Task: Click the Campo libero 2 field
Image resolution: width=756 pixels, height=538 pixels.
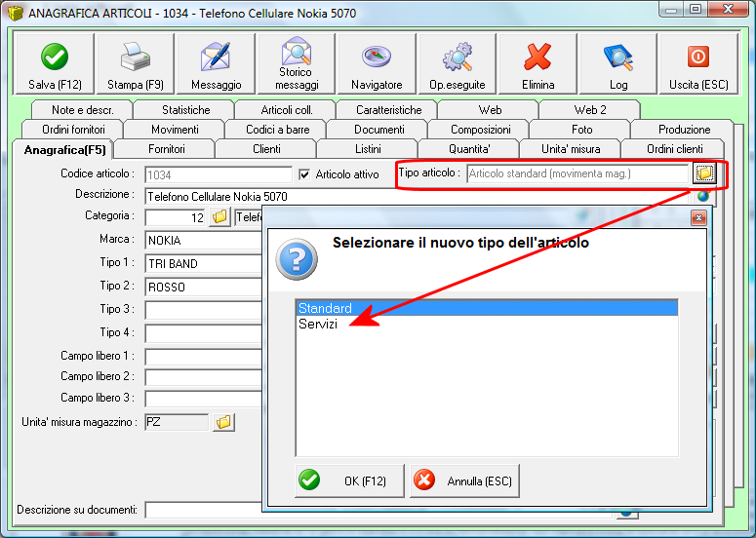Action: (203, 377)
